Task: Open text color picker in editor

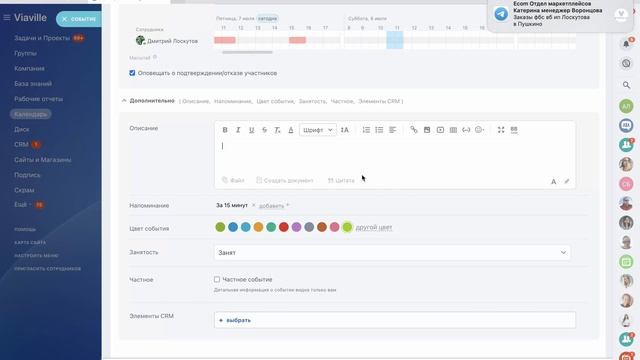Action: (x=291, y=130)
